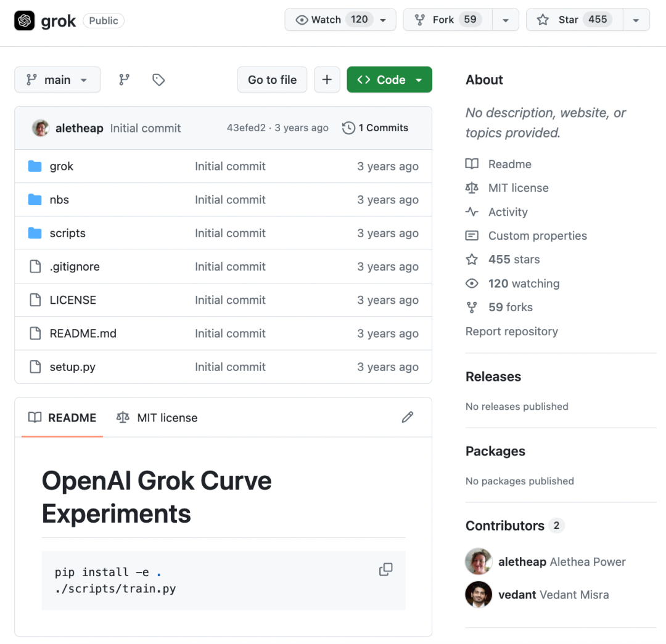Open Custom properties link

tap(537, 235)
